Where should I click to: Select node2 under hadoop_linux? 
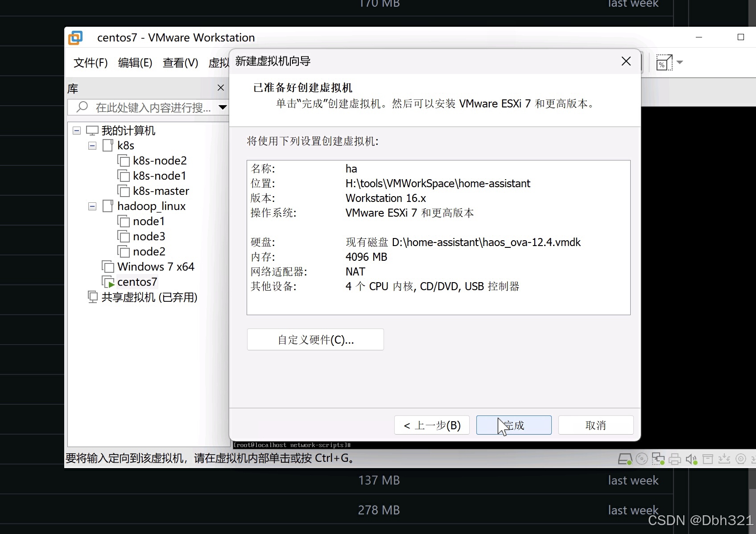point(149,251)
